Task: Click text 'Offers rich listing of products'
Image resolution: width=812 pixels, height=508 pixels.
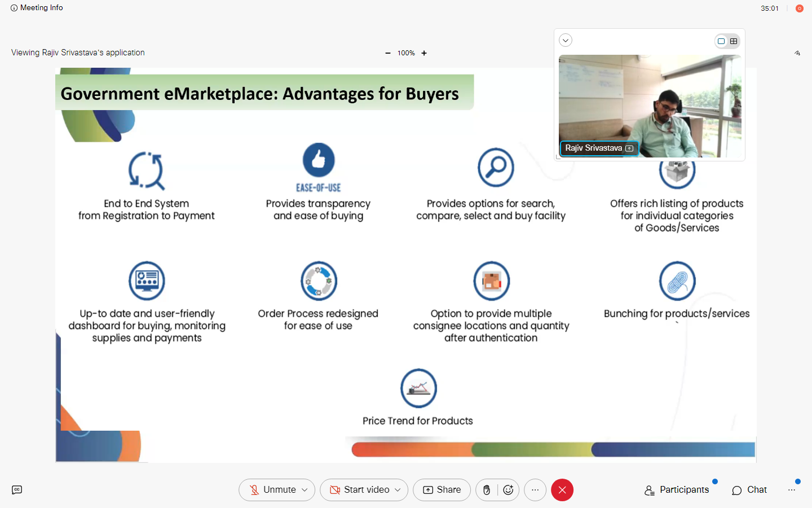Action: pyautogui.click(x=677, y=204)
